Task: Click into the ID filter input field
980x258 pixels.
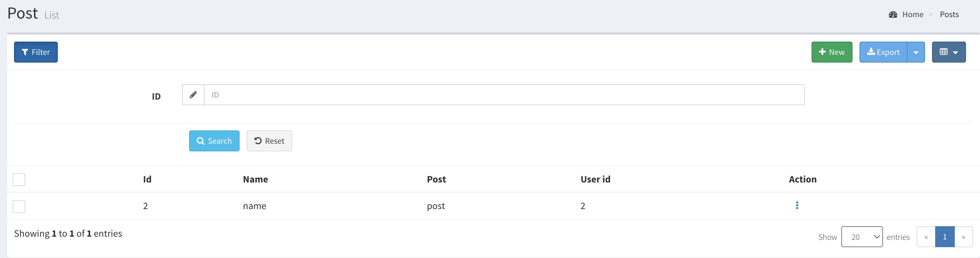Action: [x=504, y=95]
